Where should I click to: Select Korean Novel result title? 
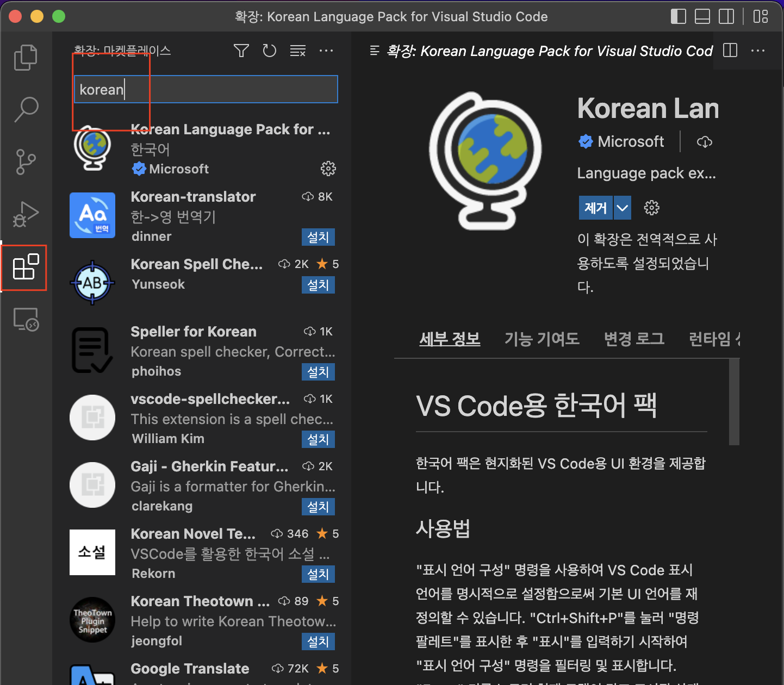tap(193, 534)
